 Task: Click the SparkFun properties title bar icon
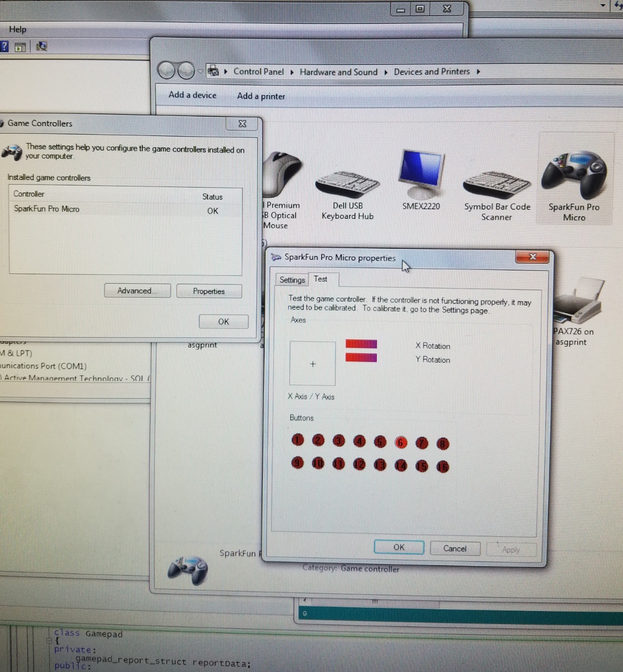[276, 257]
